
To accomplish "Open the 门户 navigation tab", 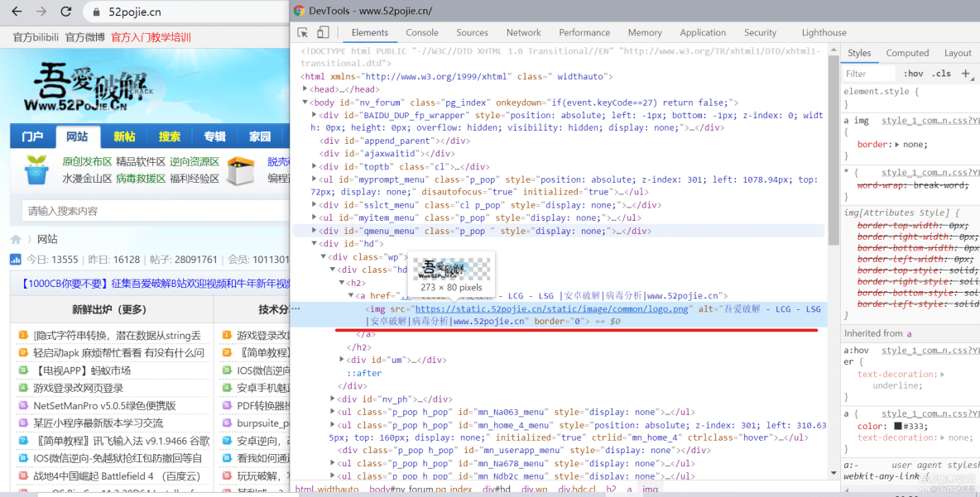I will 32,136.
